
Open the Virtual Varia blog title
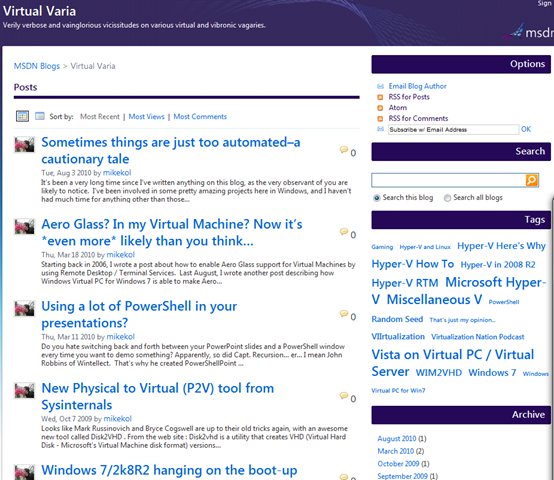(x=39, y=11)
